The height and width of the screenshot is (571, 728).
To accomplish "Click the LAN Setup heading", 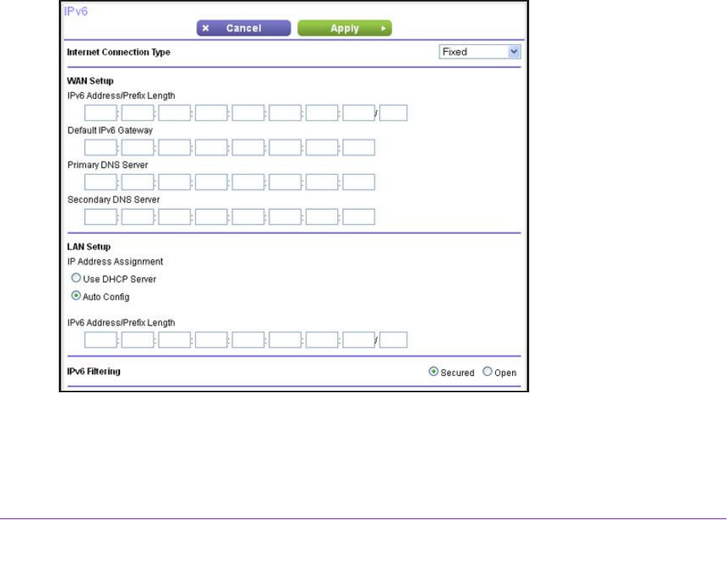I will pos(89,247).
